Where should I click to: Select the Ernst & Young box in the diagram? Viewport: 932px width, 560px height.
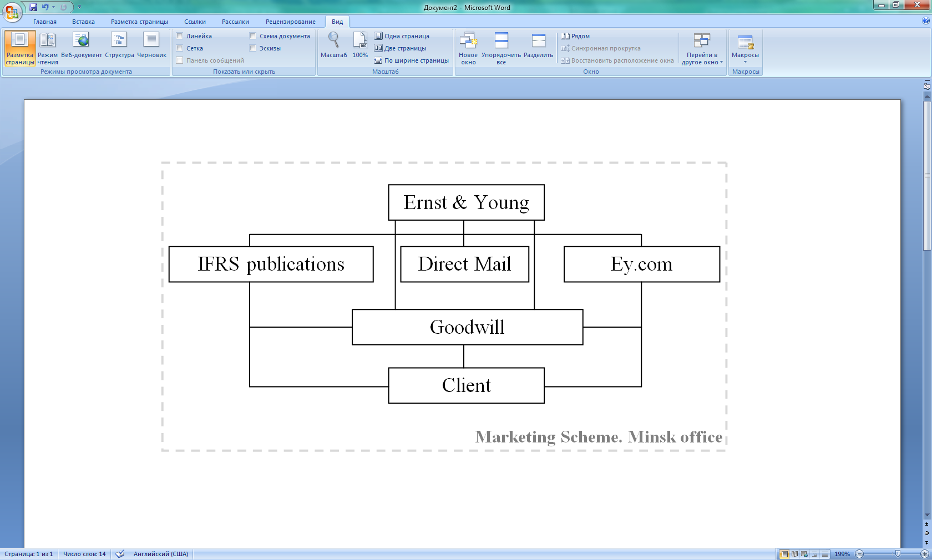(466, 202)
